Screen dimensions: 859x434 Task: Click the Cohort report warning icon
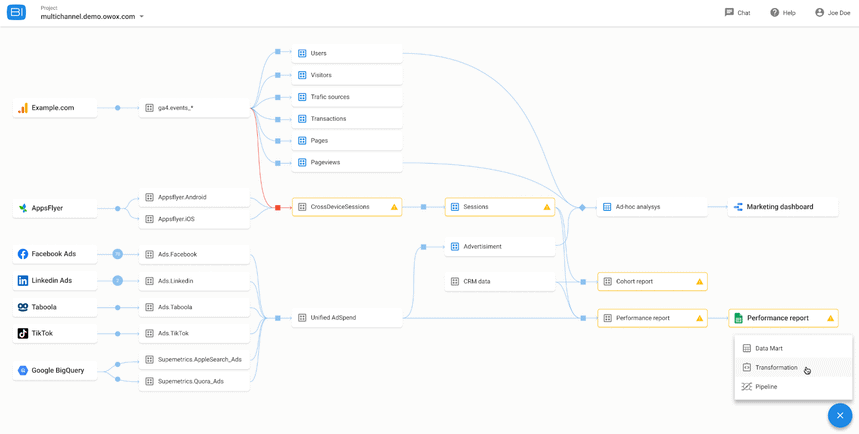699,282
